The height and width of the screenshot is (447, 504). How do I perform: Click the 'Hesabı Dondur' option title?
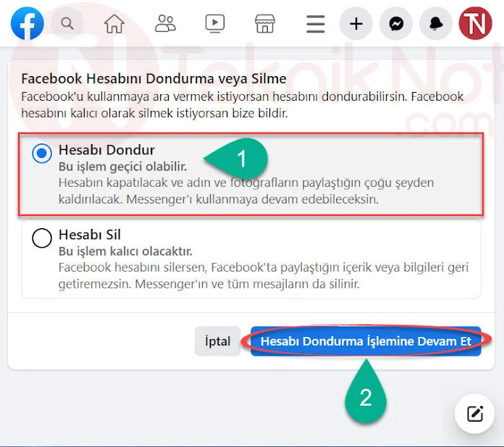pos(106,150)
